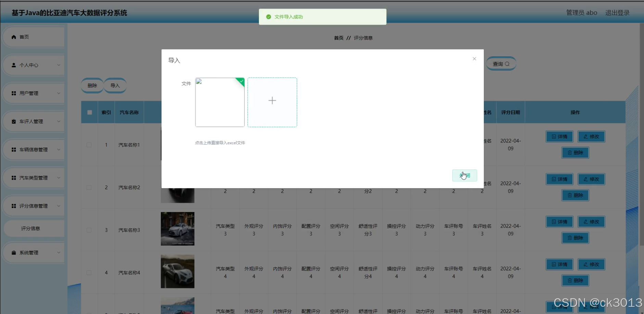Close the import dialog with the X icon
Image resolution: width=644 pixels, height=314 pixels.
coord(474,59)
